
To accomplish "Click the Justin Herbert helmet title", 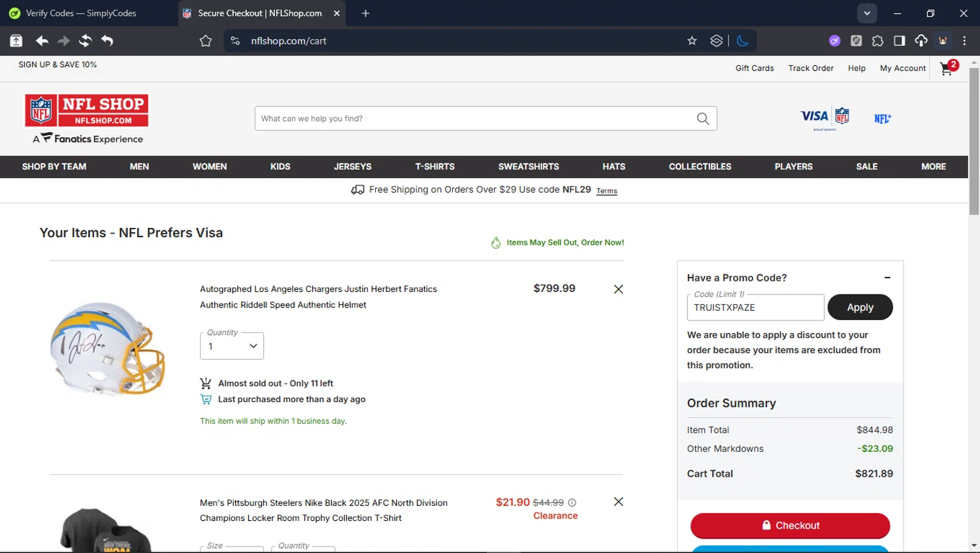I will tap(318, 297).
